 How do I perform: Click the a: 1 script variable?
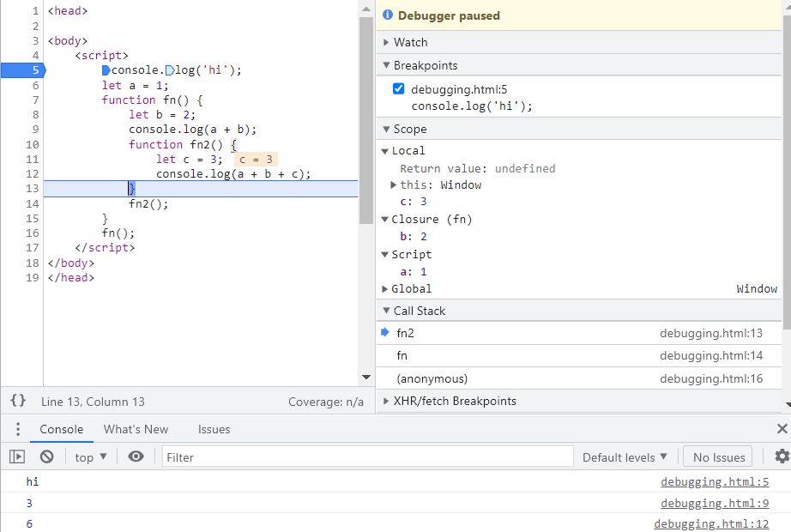tap(414, 271)
